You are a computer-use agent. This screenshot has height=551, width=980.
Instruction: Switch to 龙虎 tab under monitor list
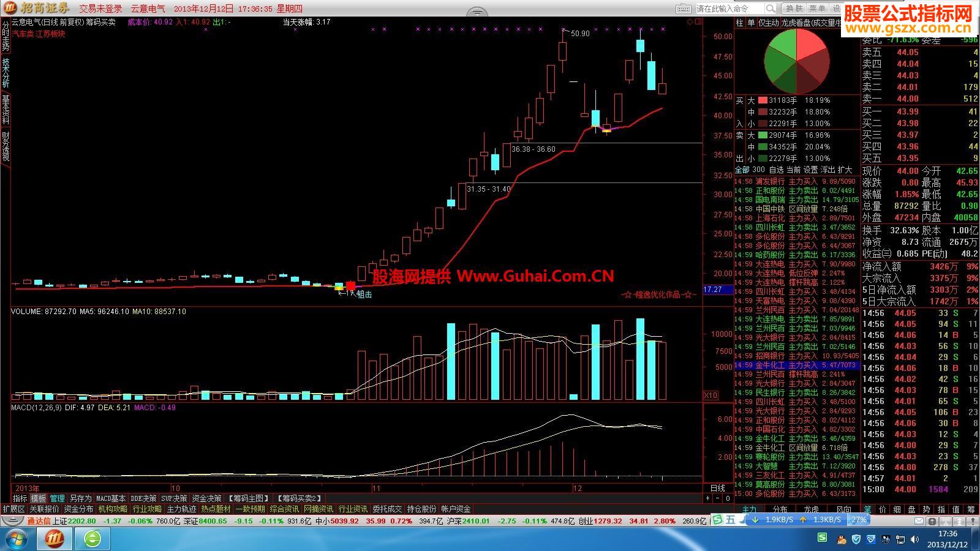tap(811, 509)
